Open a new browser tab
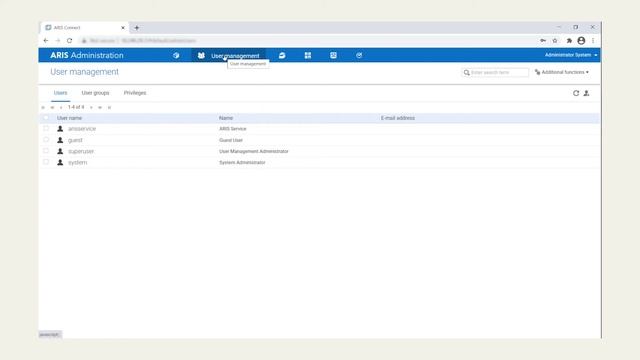 137,28
